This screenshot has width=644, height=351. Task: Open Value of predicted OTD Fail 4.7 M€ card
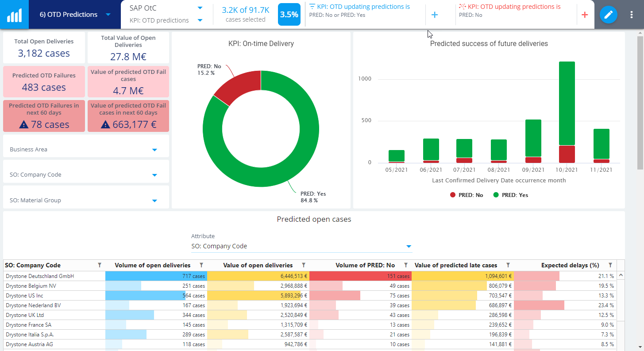(x=128, y=82)
